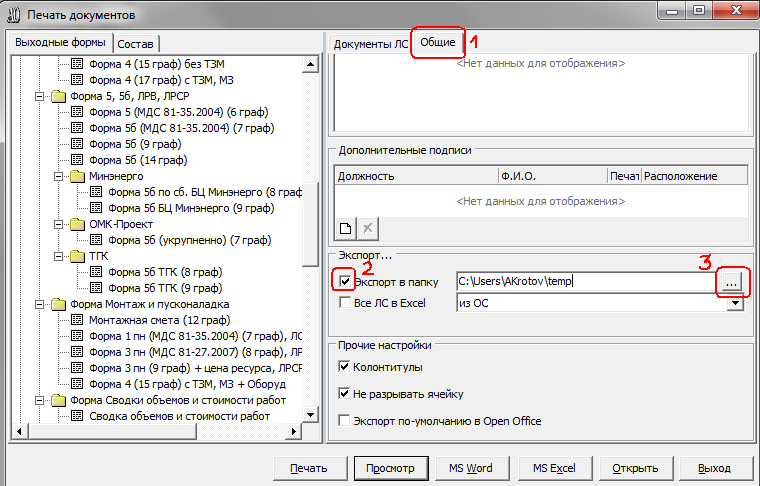Click the Печать button

pos(309,468)
